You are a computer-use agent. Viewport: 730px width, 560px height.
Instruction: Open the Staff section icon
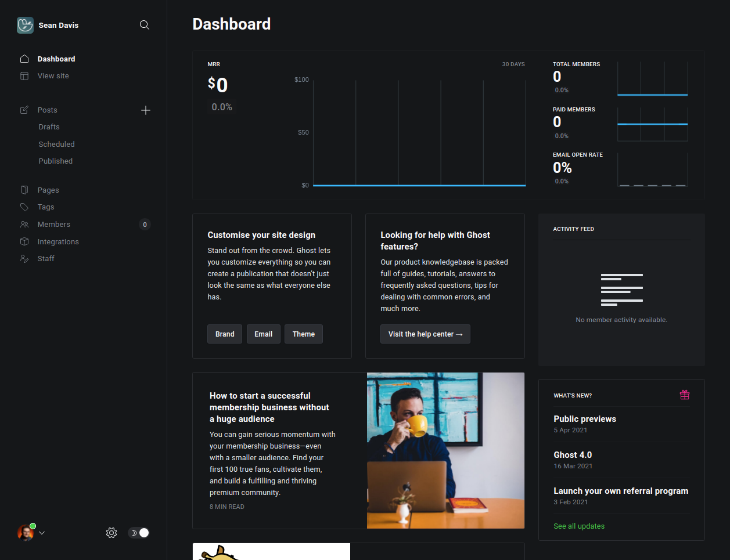24,258
